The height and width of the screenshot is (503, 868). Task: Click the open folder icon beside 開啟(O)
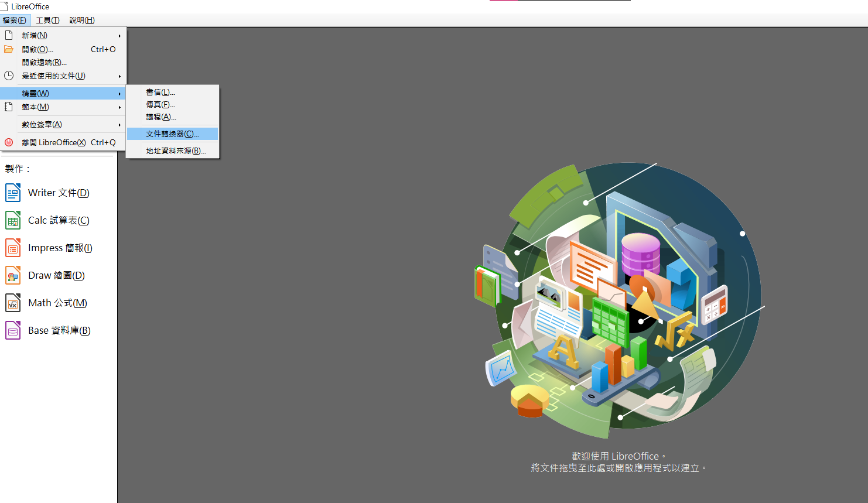pyautogui.click(x=9, y=49)
